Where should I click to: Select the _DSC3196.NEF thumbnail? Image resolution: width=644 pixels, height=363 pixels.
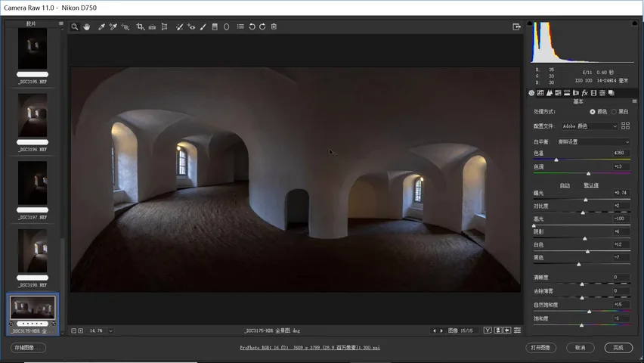click(x=32, y=115)
